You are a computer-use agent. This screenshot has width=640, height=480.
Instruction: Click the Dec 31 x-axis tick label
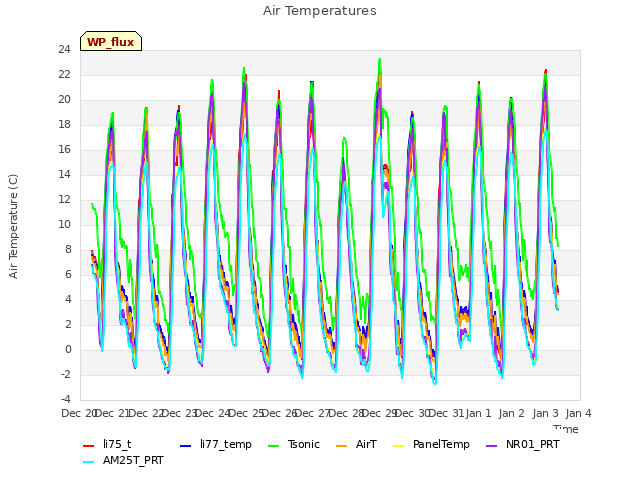coord(447,413)
